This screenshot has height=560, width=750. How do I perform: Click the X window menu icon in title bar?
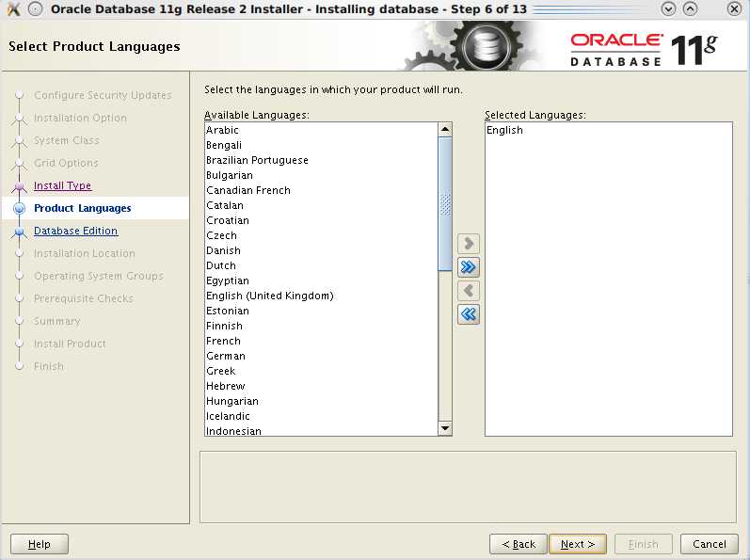tap(14, 8)
